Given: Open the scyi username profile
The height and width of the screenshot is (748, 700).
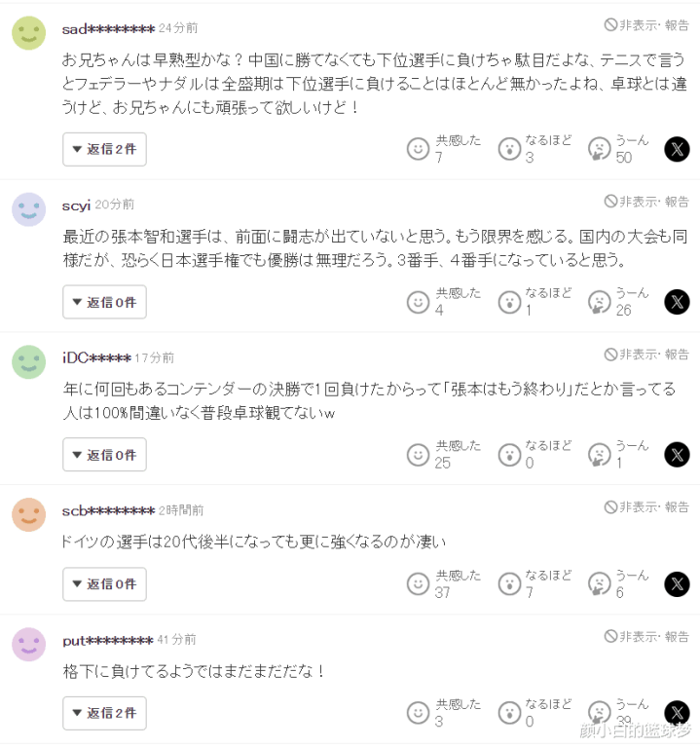Looking at the screenshot, I should (76, 206).
